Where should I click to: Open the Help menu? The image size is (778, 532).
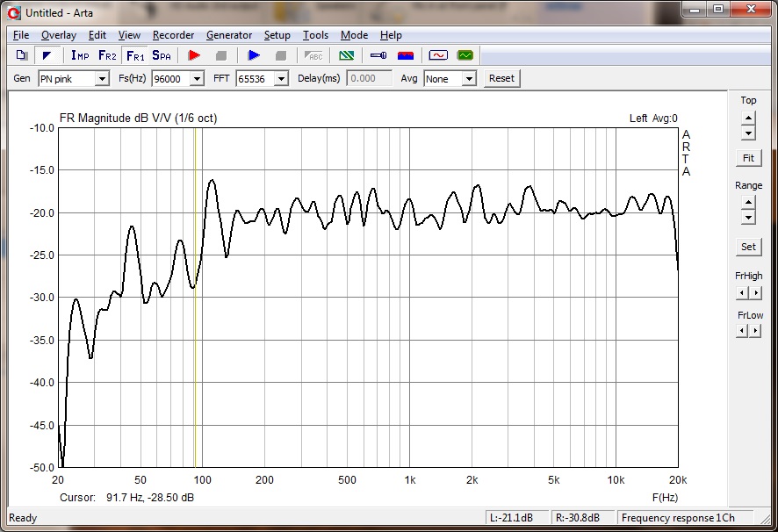pyautogui.click(x=391, y=35)
